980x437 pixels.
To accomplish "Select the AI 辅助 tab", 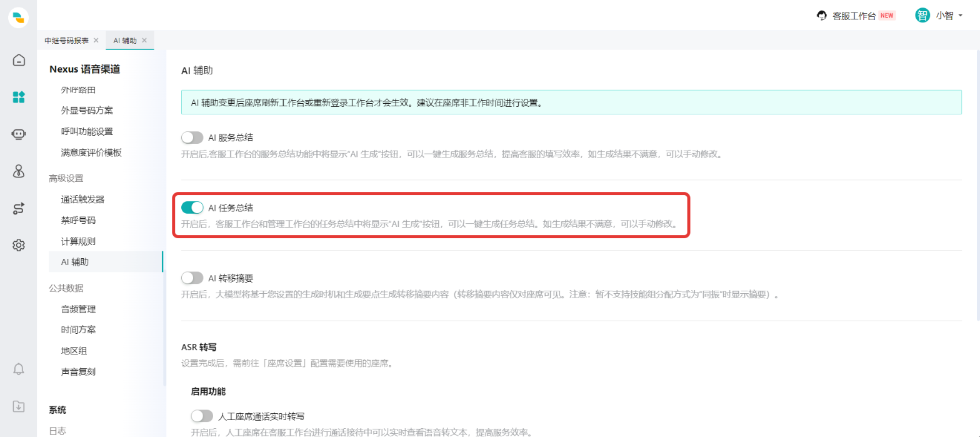I will (125, 40).
